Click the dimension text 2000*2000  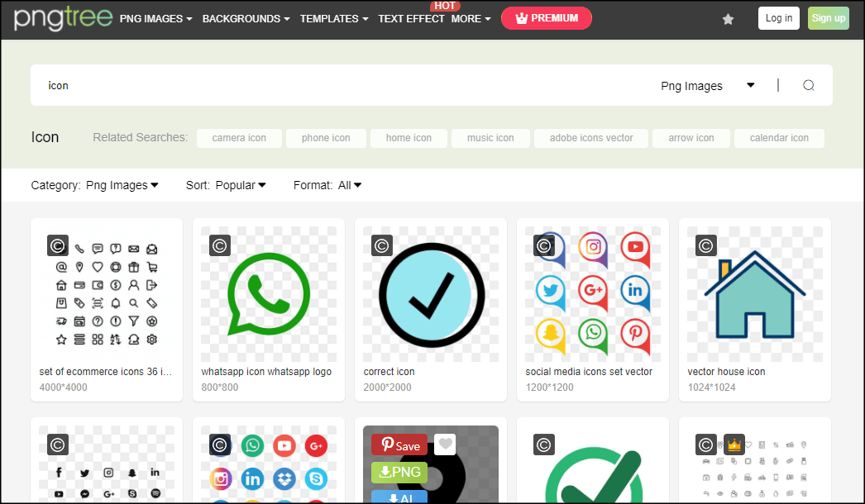(387, 388)
